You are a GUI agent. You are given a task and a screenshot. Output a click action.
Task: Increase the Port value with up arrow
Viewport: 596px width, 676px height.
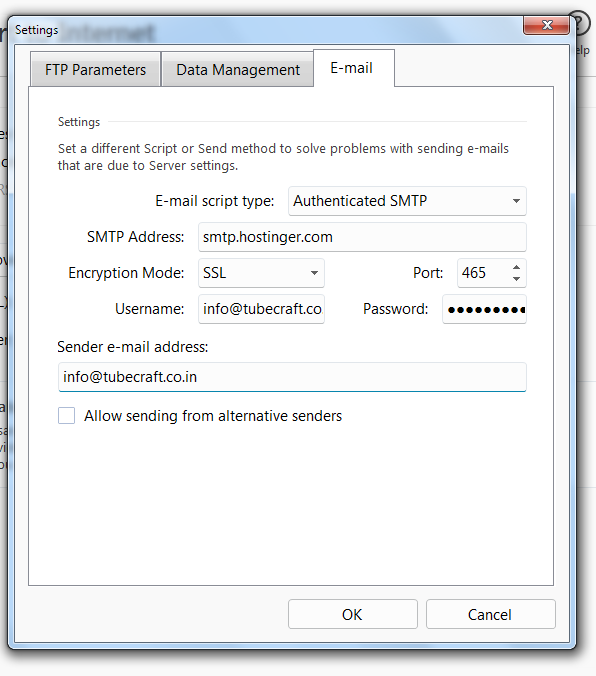click(x=516, y=268)
